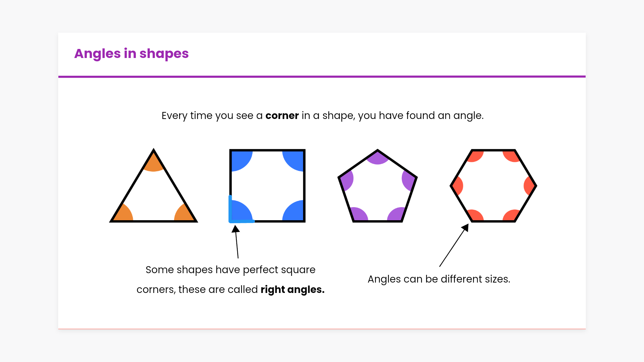Click the rightmost red angle of the hexagon
The width and height of the screenshot is (644, 362).
point(529,185)
